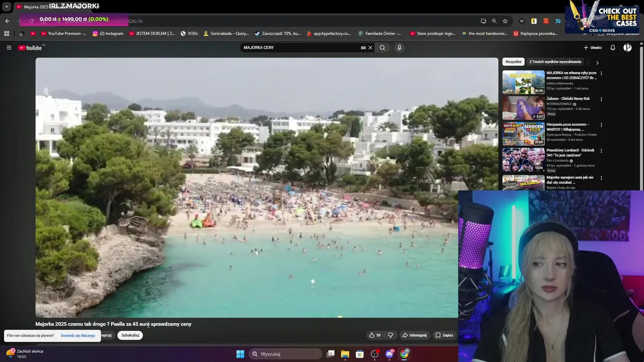The image size is (644, 362).
Task: Open the app.hypefactory.co bookmark
Action: tap(329, 34)
